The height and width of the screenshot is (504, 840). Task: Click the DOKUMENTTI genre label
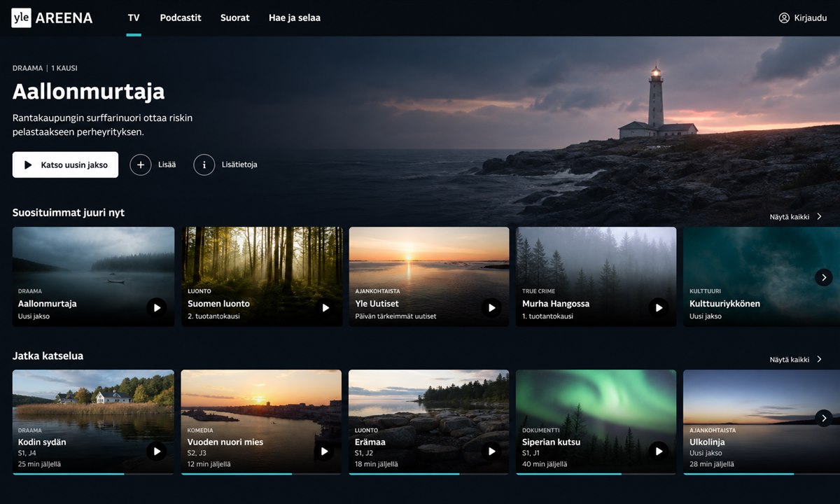tap(542, 430)
